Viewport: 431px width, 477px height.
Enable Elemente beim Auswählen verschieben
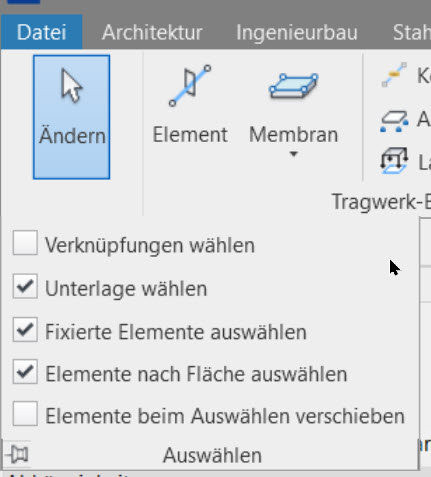pos(25,414)
